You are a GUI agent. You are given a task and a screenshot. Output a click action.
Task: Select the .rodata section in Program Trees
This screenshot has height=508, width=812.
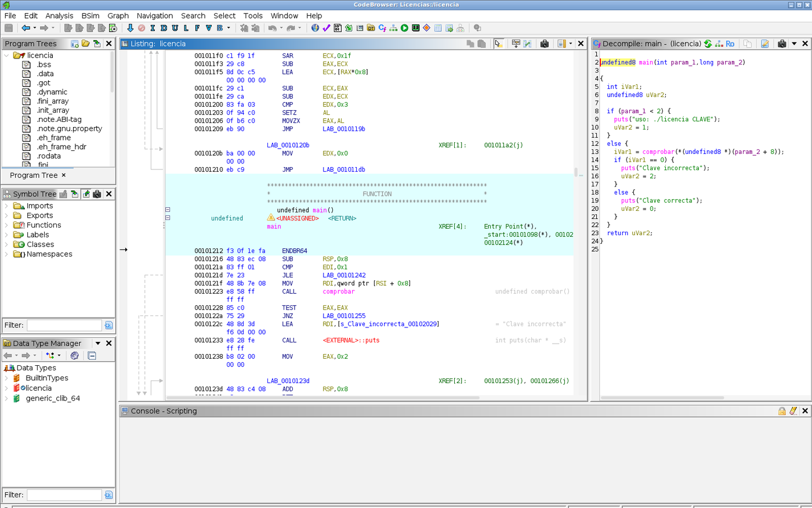click(x=49, y=156)
